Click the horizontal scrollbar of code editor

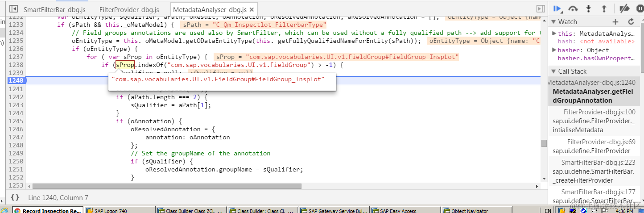(x=167, y=186)
